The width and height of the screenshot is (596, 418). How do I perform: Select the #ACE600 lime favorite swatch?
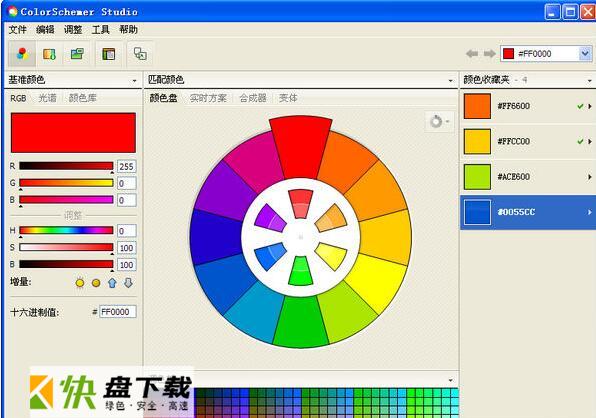point(477,177)
